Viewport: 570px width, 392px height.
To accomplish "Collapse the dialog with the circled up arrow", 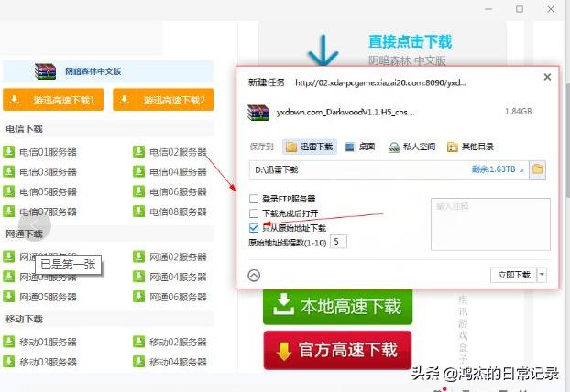I will (255, 275).
